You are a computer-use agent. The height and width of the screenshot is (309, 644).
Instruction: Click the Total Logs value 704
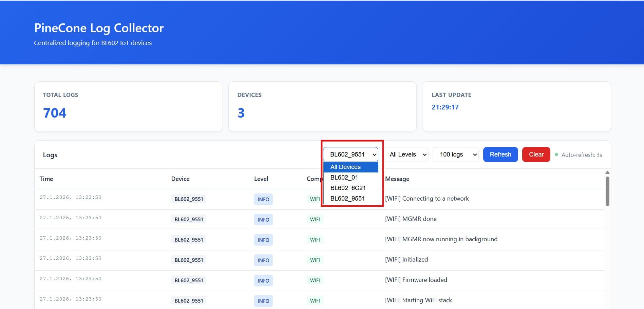55,113
